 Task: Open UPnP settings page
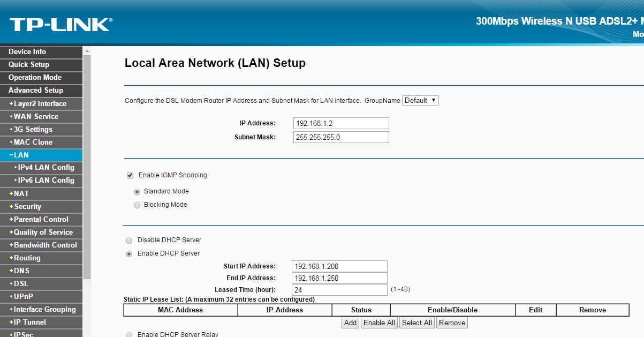pyautogui.click(x=41, y=296)
